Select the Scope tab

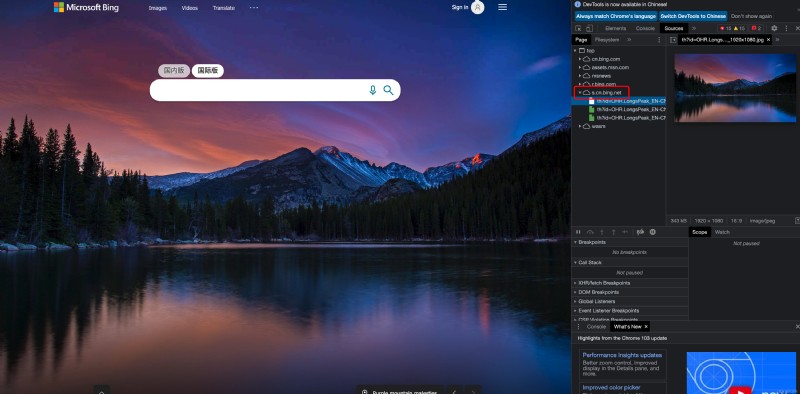pos(699,232)
